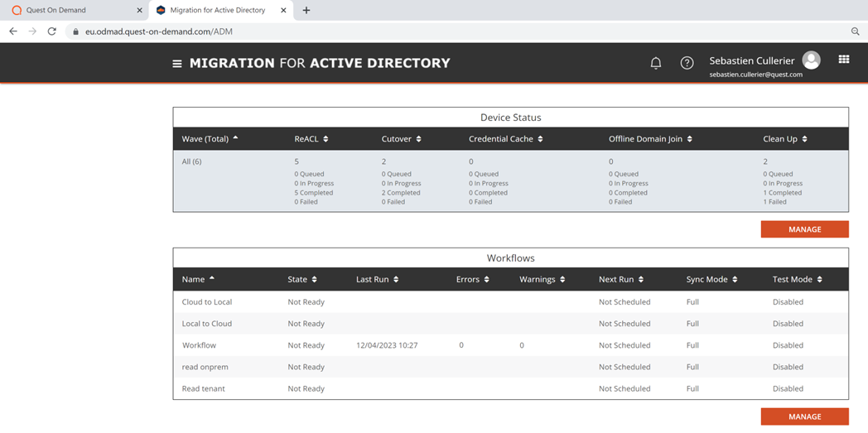Sort Workflows by Test Mode
Screen dimensions: 868x433
pyautogui.click(x=798, y=279)
